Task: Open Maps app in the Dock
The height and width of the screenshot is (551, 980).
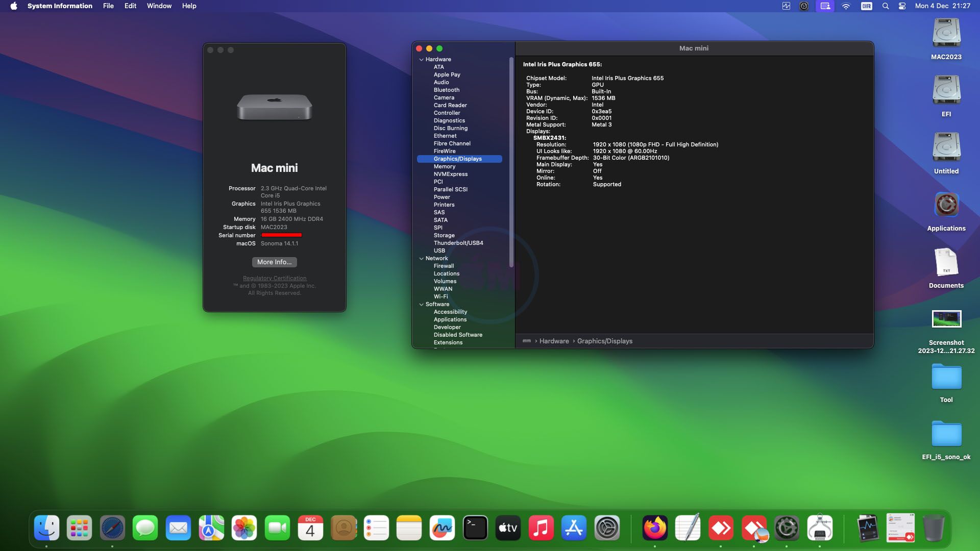Action: click(211, 528)
